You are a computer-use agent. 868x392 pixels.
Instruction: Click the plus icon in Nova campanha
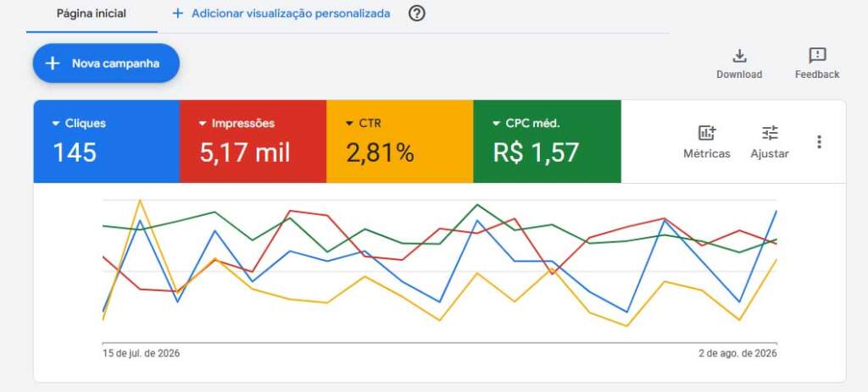click(x=52, y=63)
